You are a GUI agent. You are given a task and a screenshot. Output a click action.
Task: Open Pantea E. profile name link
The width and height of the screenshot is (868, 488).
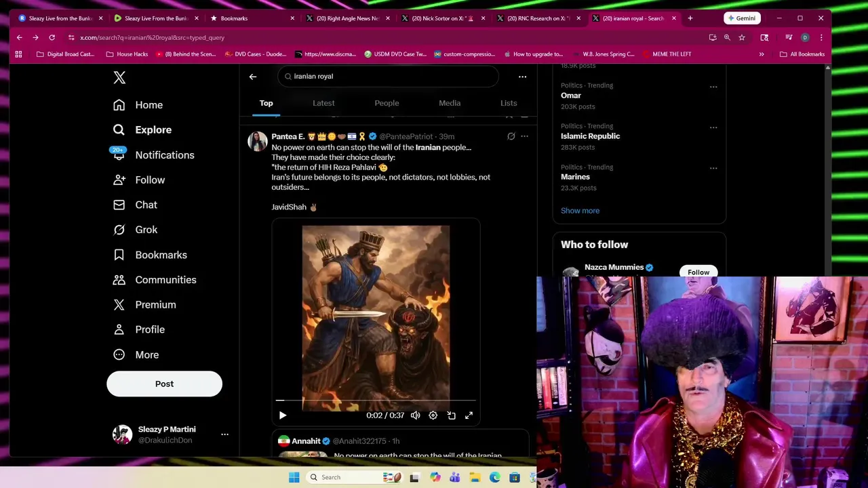click(288, 136)
